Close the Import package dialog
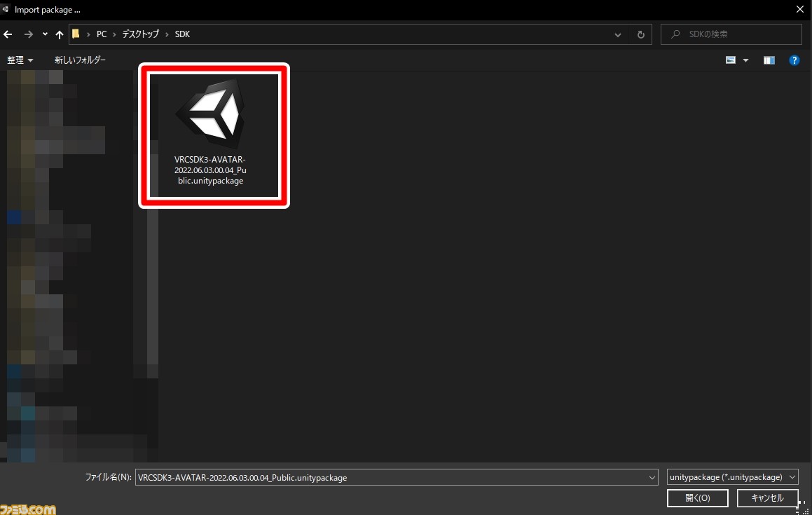 coord(799,9)
